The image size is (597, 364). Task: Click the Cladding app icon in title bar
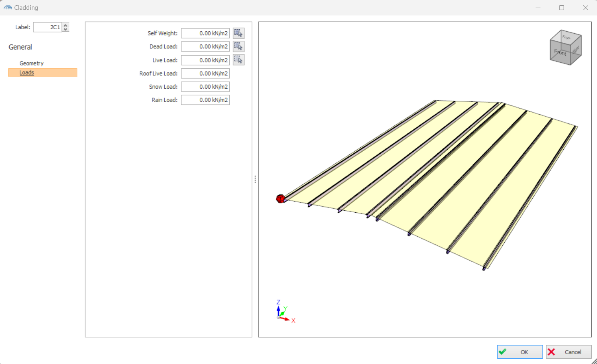pyautogui.click(x=7, y=8)
